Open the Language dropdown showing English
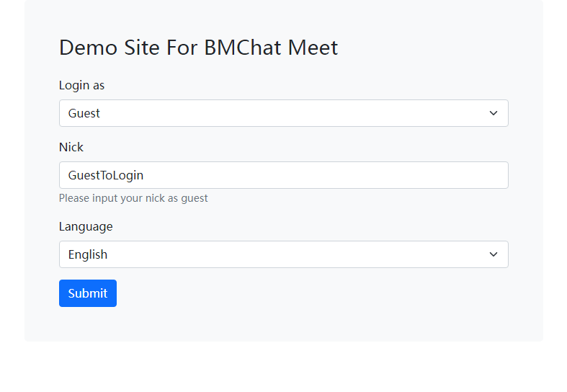The width and height of the screenshot is (567, 392). click(x=284, y=254)
